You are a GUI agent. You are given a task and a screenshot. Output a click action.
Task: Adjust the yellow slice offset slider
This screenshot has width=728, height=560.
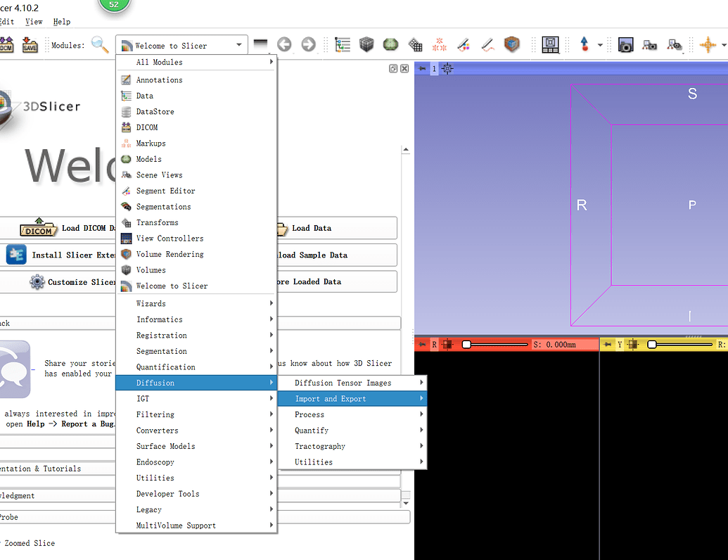coord(681,344)
